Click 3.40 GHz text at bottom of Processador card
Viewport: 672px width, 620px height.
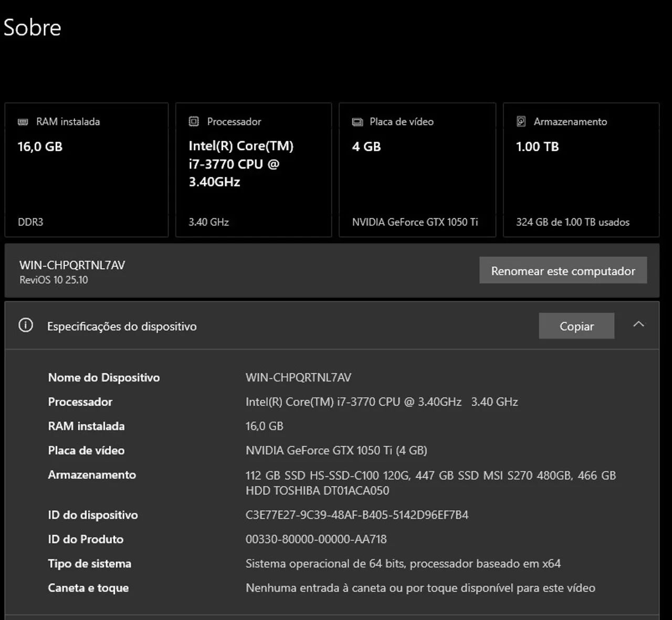pyautogui.click(x=208, y=222)
